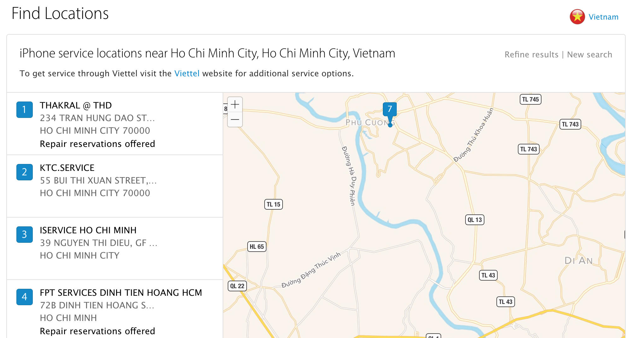Click the TL 745 road label on the map
Viewport: 644px width, 338px height.
[x=530, y=99]
